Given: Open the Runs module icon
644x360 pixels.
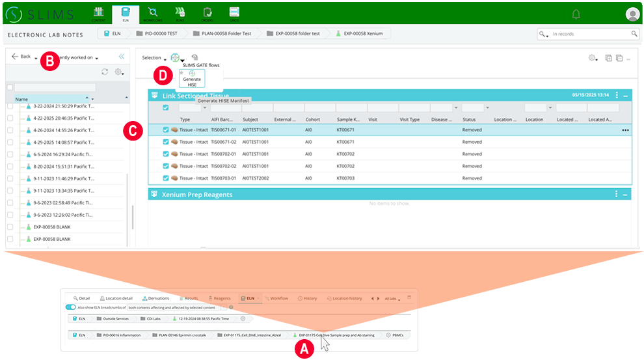Looking at the screenshot, I should click(180, 12).
